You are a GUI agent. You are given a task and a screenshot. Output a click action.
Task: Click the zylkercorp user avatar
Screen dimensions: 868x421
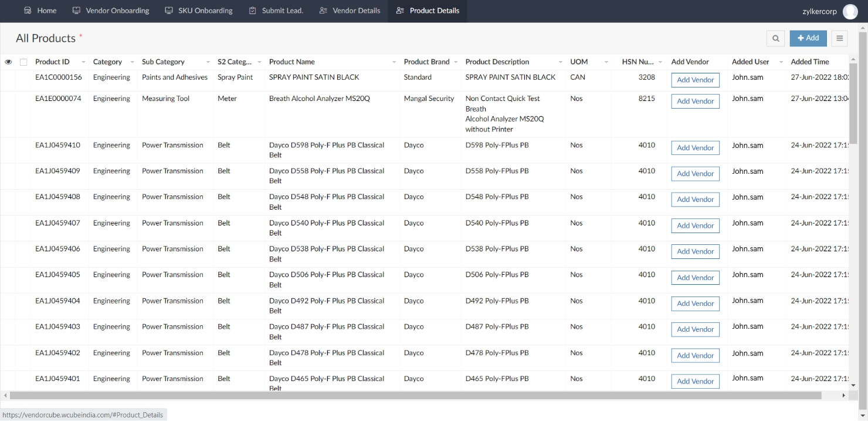pos(850,11)
